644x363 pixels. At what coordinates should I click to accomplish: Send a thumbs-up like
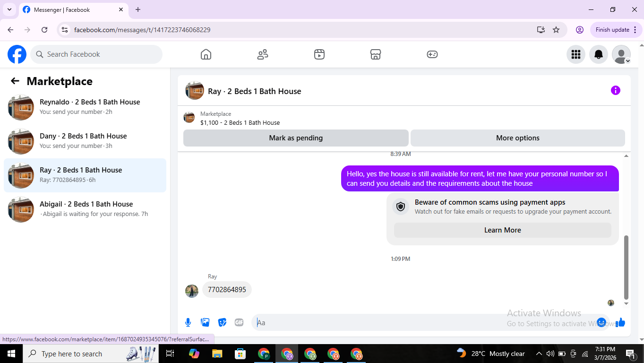[620, 322]
